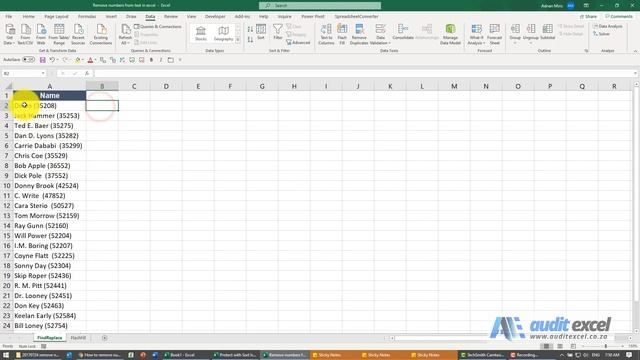Collapse the ribbon with the chevron
Image resolution: width=640 pixels, height=360 pixels.
coord(635,51)
